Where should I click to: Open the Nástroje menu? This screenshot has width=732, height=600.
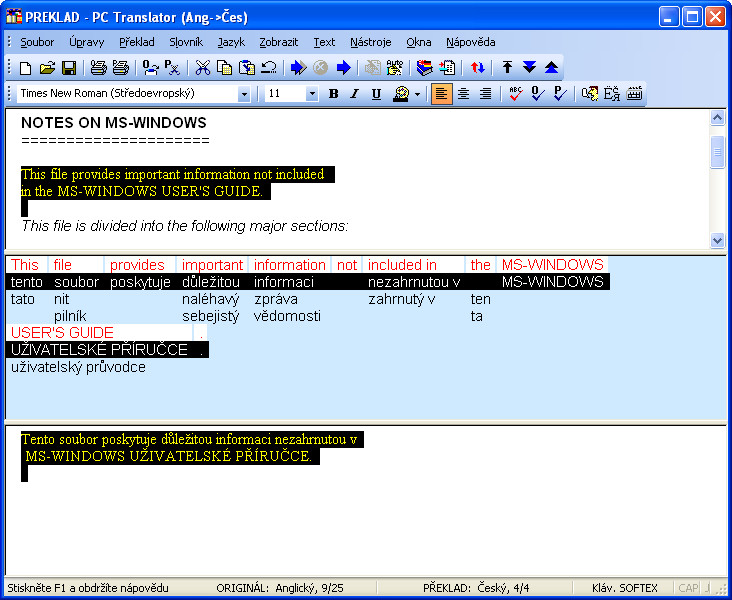tap(371, 42)
